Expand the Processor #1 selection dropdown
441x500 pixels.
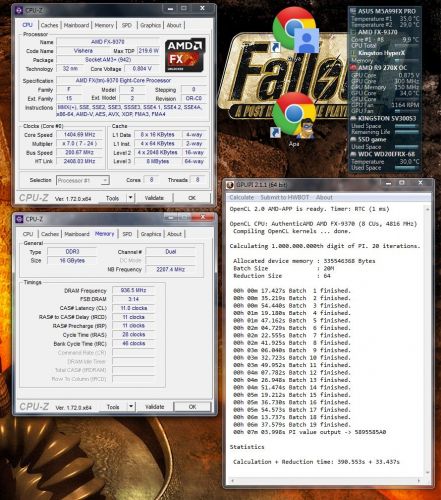pyautogui.click(x=105, y=180)
